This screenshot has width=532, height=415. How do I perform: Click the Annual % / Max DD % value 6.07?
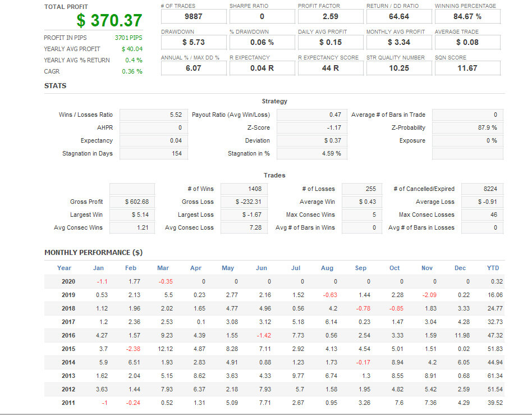point(194,68)
